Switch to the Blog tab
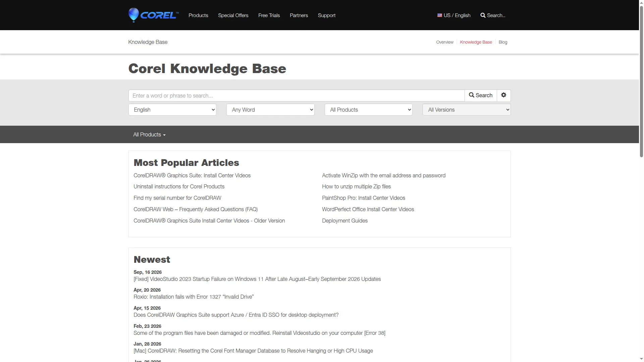The width and height of the screenshot is (644, 362). [503, 42]
